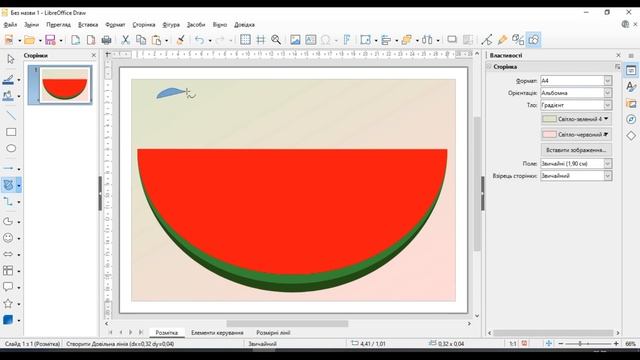Click the Вставити зображення button
This screenshot has width=640, height=360.
point(576,150)
